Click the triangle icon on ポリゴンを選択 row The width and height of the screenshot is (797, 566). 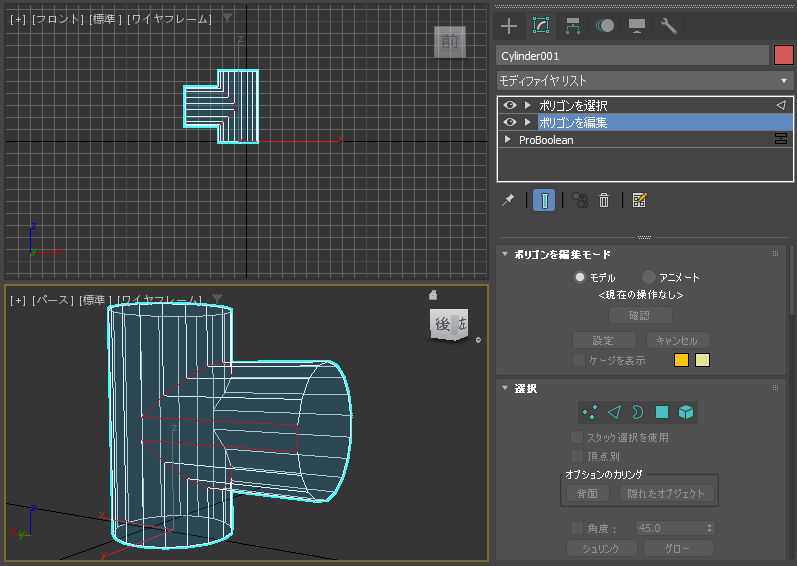(781, 105)
